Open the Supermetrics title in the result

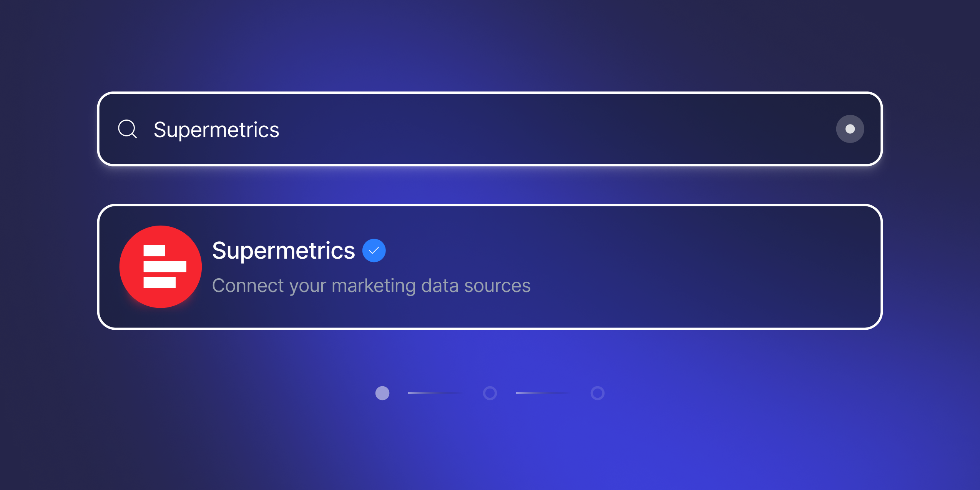(283, 251)
